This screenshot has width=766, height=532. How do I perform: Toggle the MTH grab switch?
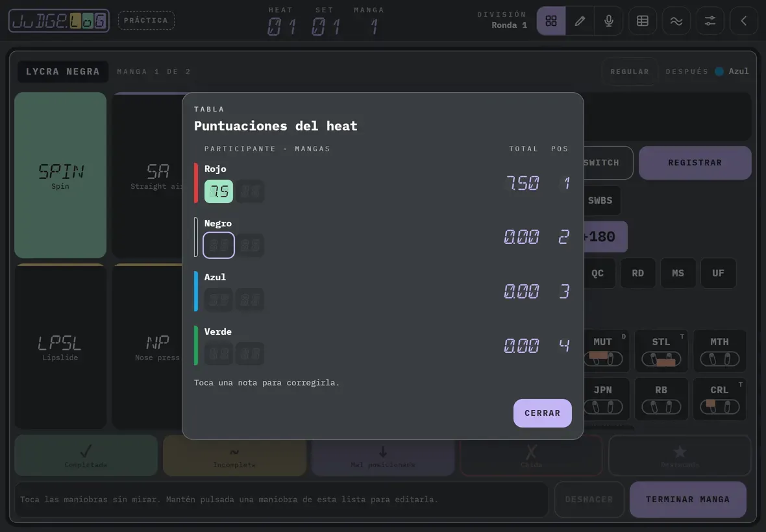pos(720,359)
